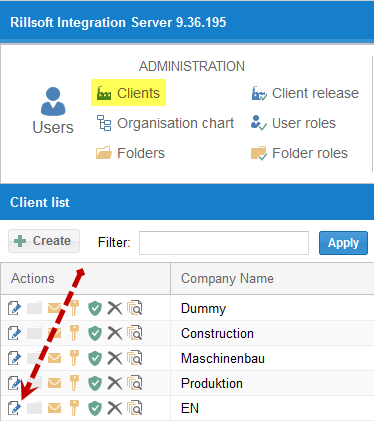This screenshot has width=374, height=421.
Task: Open the Folder roles page
Action: point(299,153)
